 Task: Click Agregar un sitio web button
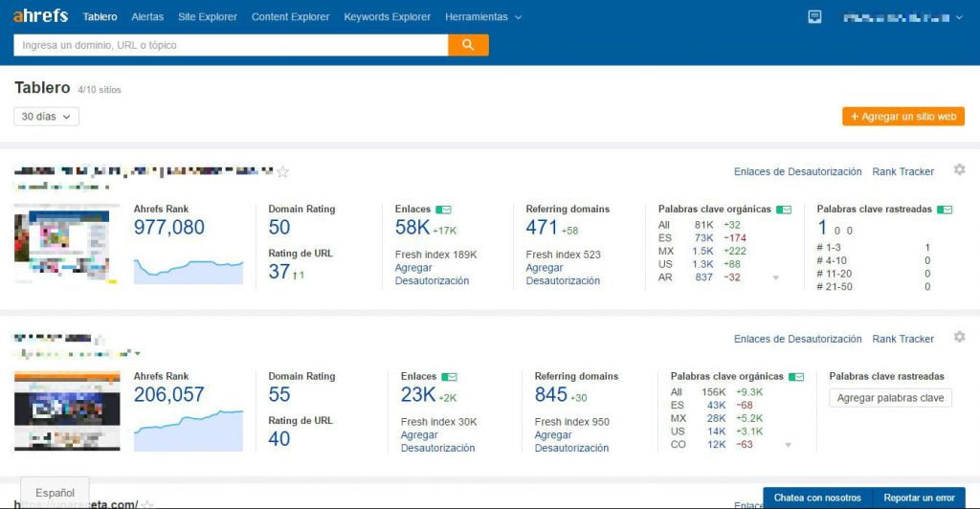903,116
